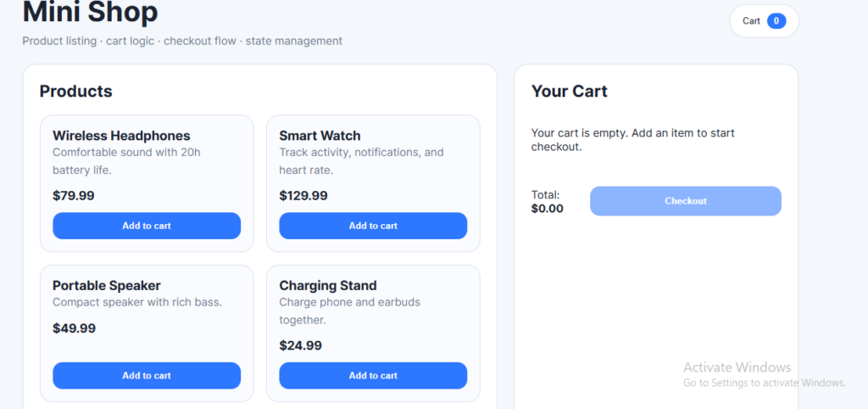Add Portable Speaker to cart
868x409 pixels.
(147, 375)
